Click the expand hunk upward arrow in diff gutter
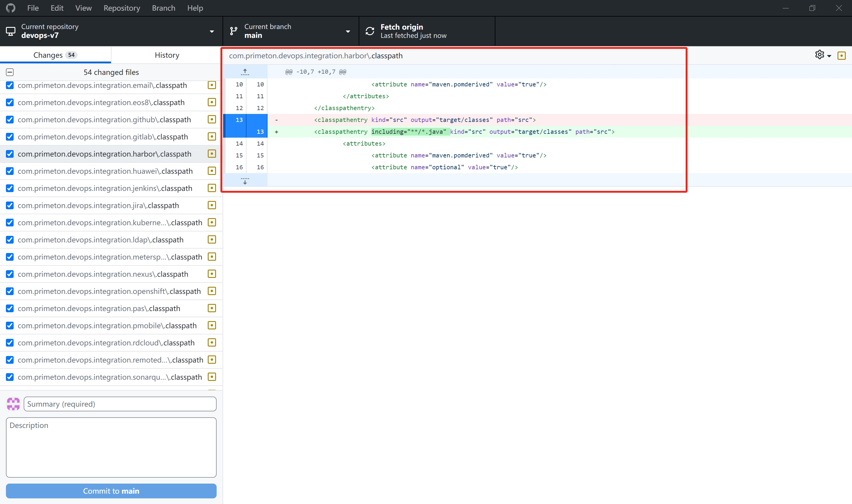852x504 pixels. (x=244, y=71)
